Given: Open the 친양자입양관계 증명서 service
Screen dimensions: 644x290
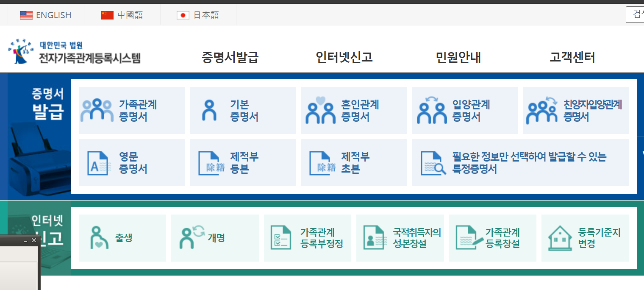Looking at the screenshot, I should pyautogui.click(x=575, y=110).
